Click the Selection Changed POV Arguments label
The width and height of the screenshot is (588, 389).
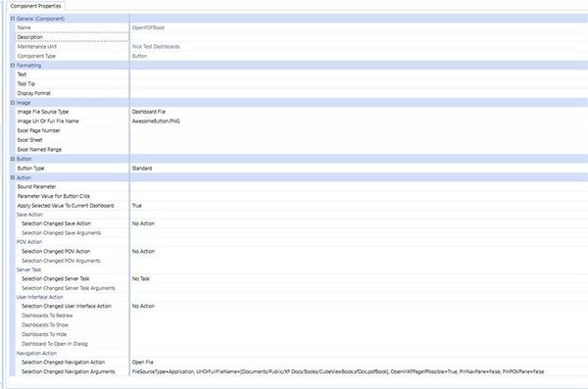61,261
